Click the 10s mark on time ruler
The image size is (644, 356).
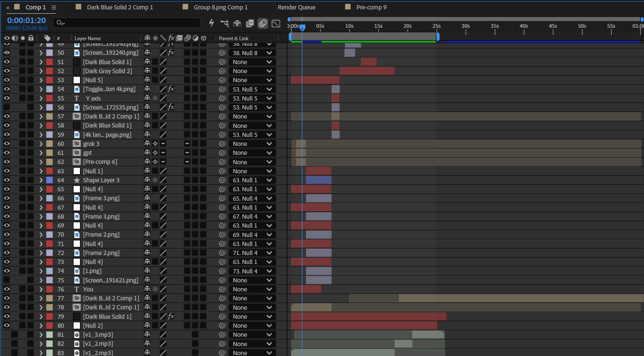(349, 26)
